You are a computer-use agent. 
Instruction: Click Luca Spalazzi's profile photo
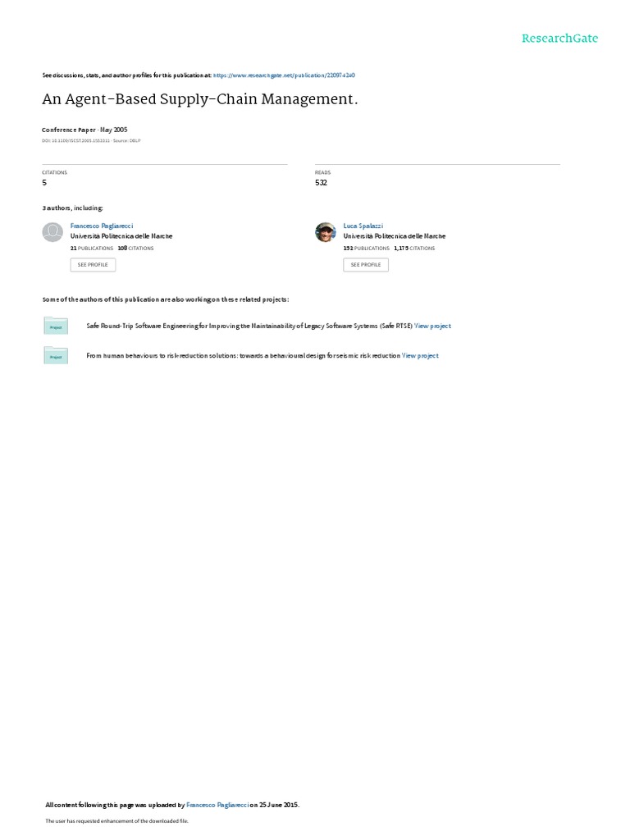click(325, 232)
